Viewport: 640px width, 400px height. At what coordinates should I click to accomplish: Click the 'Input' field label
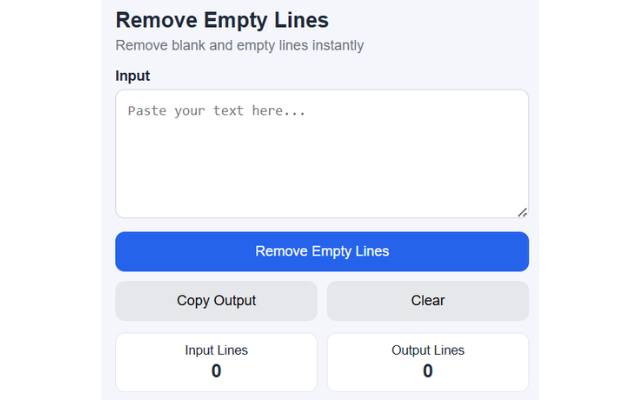coord(133,76)
